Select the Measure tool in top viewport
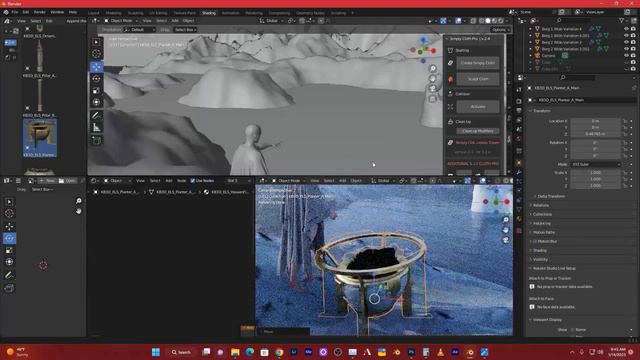The image size is (640, 360). (96, 127)
